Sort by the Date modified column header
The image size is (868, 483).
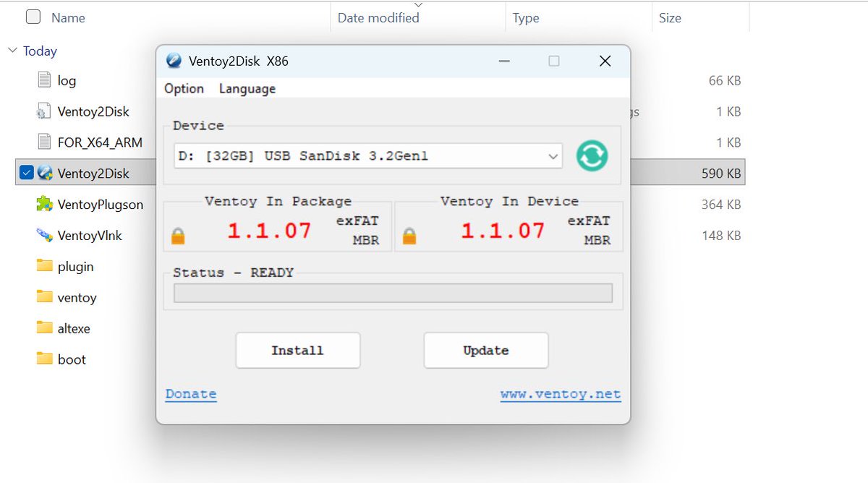[x=378, y=18]
